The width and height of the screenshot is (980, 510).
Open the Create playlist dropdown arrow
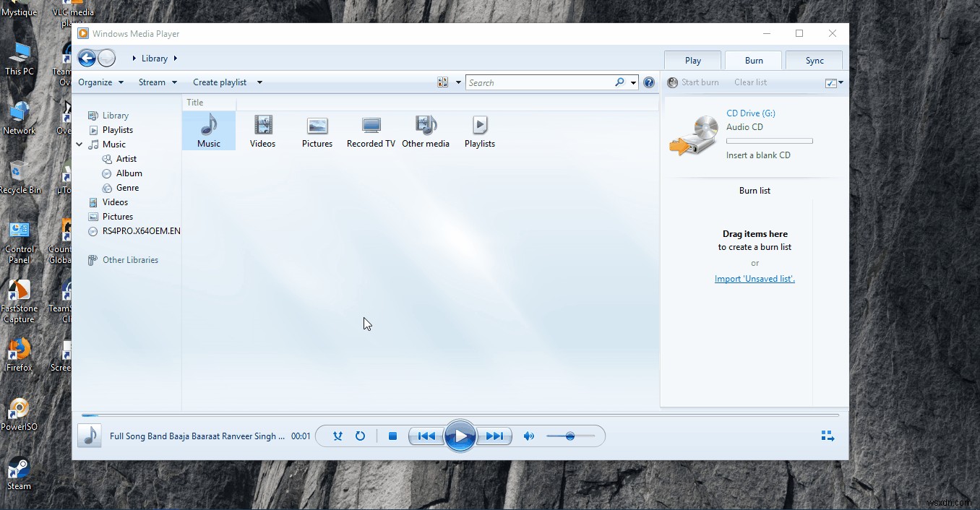tap(259, 82)
